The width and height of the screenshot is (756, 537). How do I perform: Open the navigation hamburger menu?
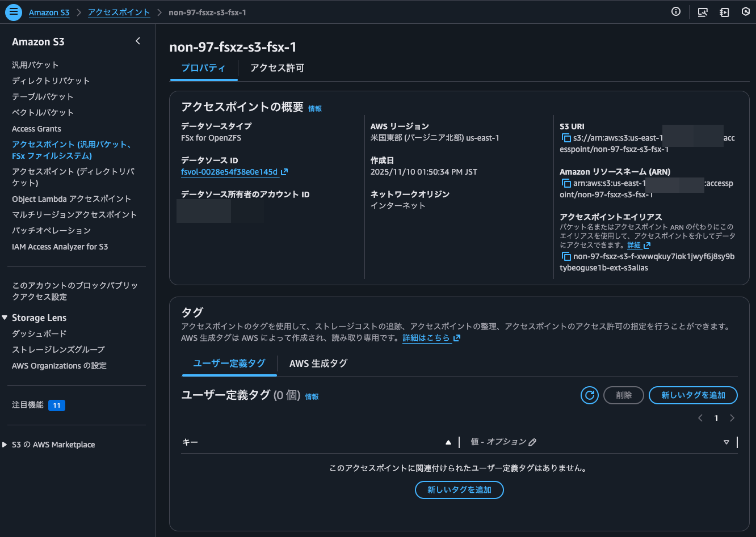[x=13, y=12]
